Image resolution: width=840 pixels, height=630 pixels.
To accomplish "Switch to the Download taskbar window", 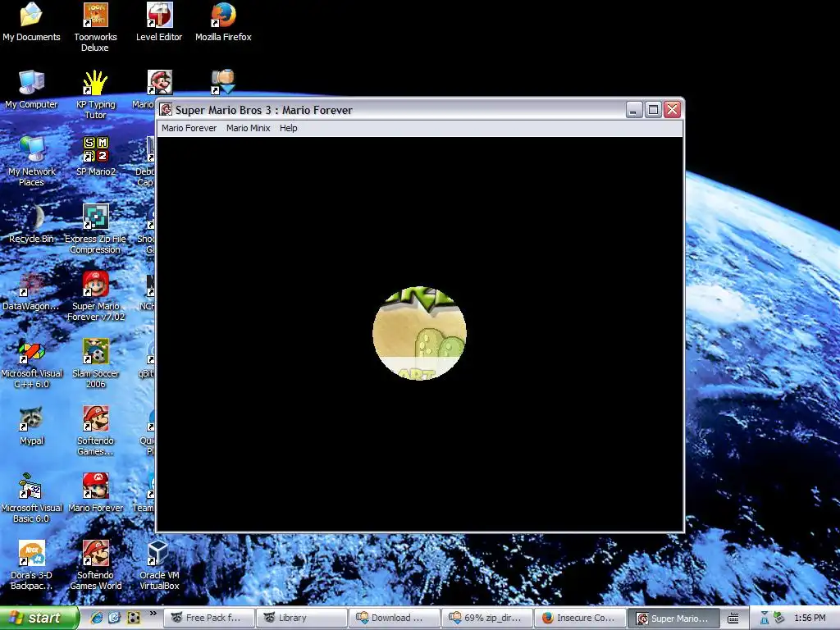I will 394,618.
